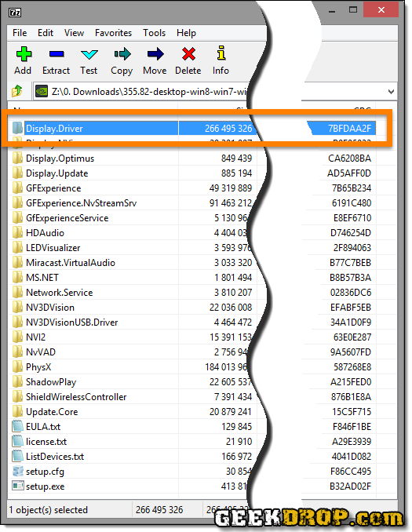This screenshot has height=532, width=412.
Task: Click the folder icon beside PhysX
Action: click(x=17, y=366)
